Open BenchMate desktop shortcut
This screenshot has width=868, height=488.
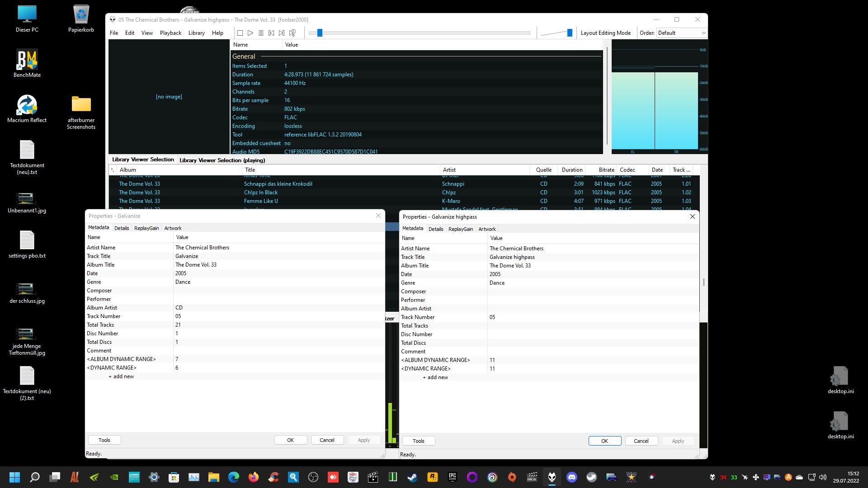pos(27,64)
